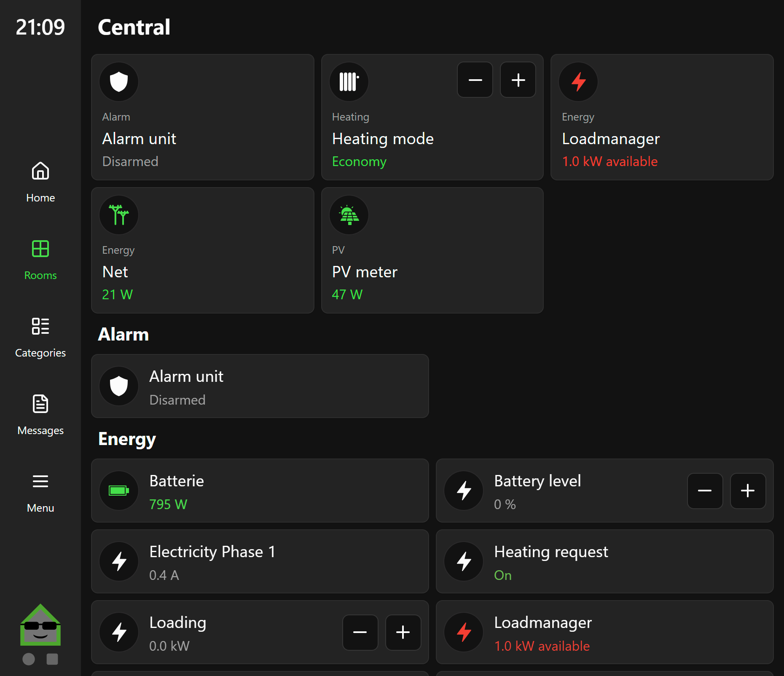Increase the Loading value with plus button
The height and width of the screenshot is (676, 784).
(x=403, y=632)
